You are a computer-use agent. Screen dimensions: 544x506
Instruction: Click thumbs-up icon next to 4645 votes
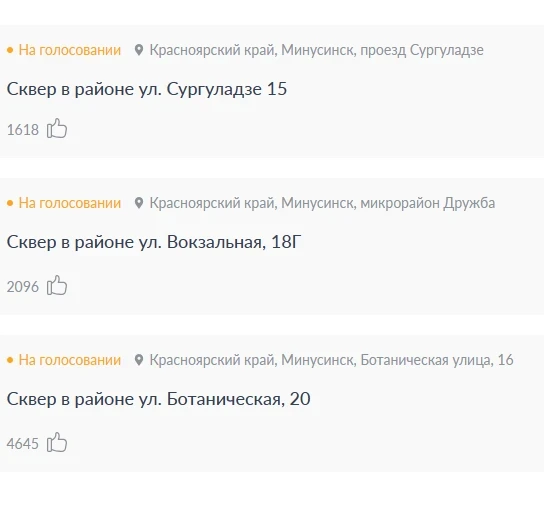tap(57, 442)
